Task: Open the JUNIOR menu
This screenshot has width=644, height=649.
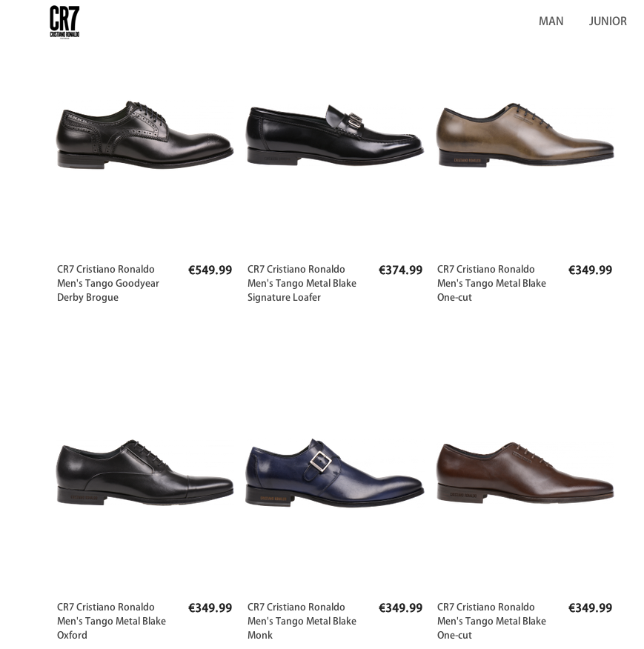Action: coord(608,21)
